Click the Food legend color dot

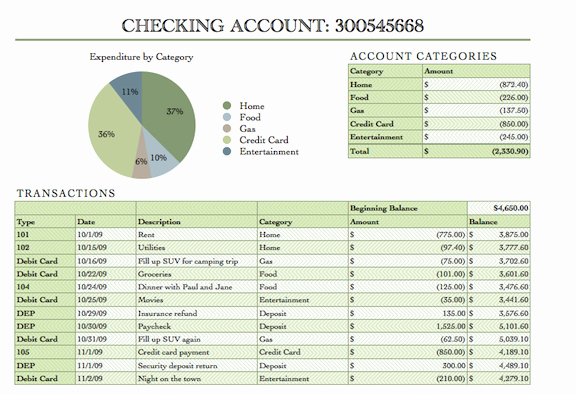227,117
